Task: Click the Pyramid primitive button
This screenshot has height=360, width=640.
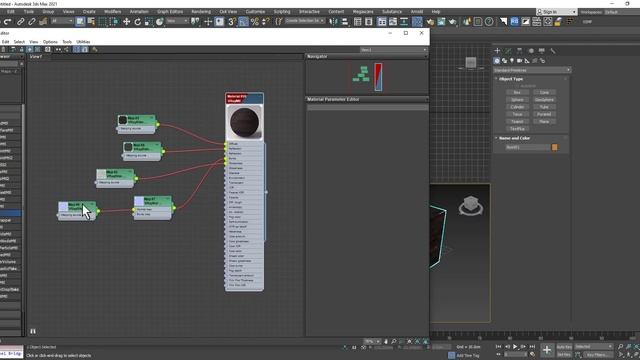Action: 544,114
